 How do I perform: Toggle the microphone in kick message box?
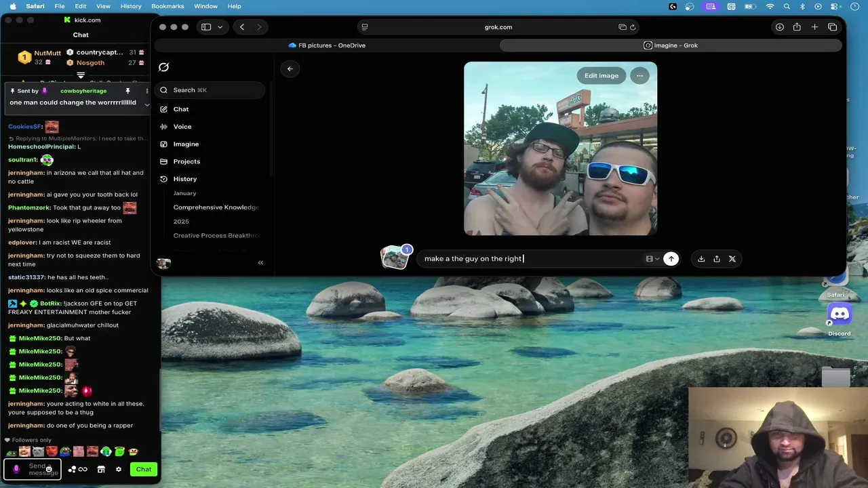pyautogui.click(x=16, y=469)
